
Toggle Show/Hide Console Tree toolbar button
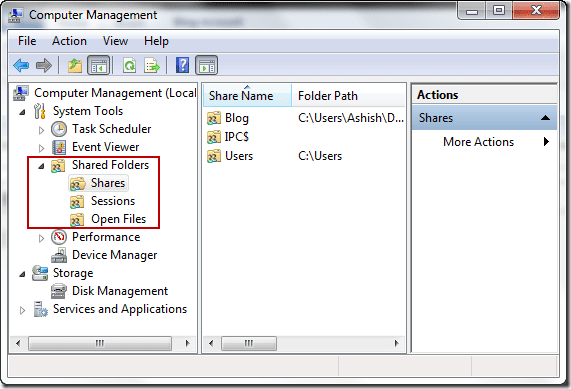pyautogui.click(x=98, y=66)
